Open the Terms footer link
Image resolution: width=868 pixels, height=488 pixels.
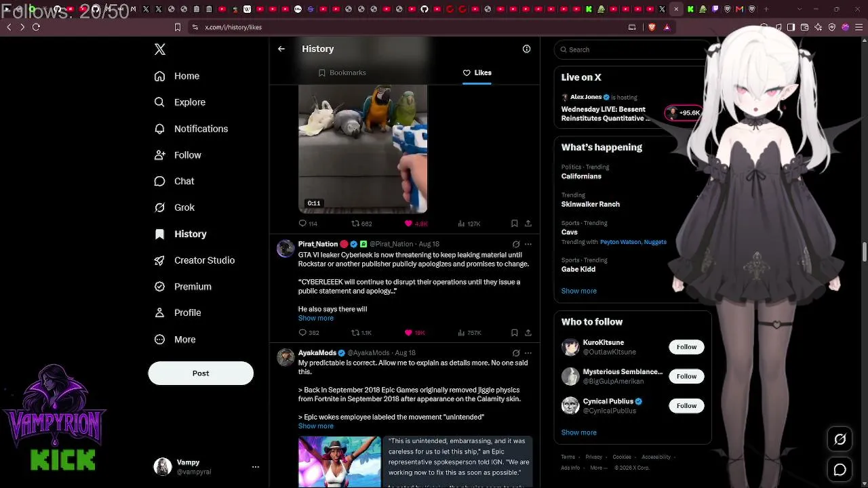point(568,457)
